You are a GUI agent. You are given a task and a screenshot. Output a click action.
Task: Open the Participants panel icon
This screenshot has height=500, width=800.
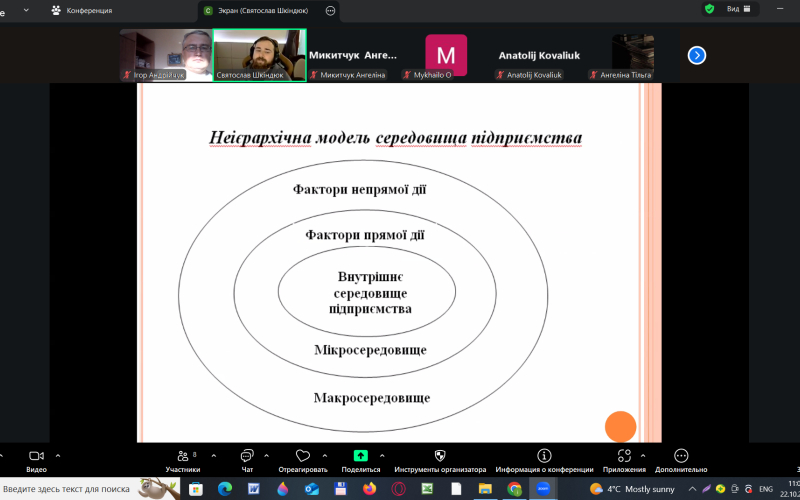183,455
